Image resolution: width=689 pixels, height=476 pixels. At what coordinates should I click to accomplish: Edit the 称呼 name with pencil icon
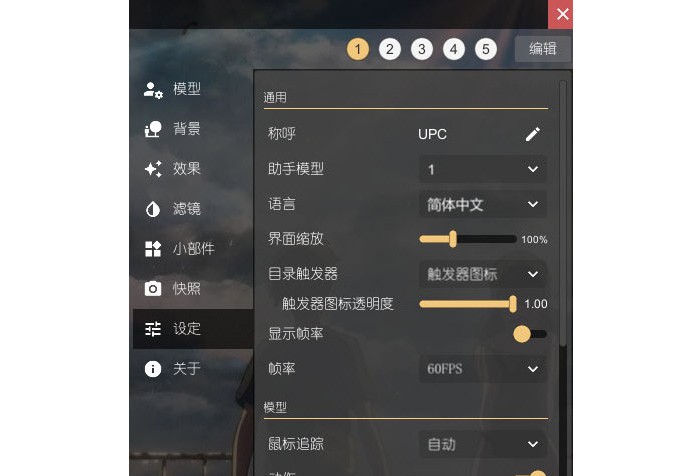(533, 134)
